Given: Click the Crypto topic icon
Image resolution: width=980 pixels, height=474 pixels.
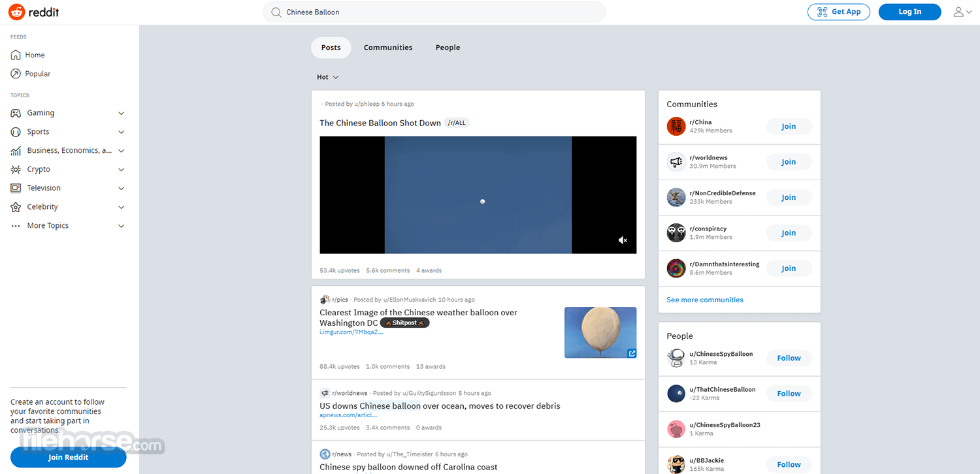Looking at the screenshot, I should (16, 169).
